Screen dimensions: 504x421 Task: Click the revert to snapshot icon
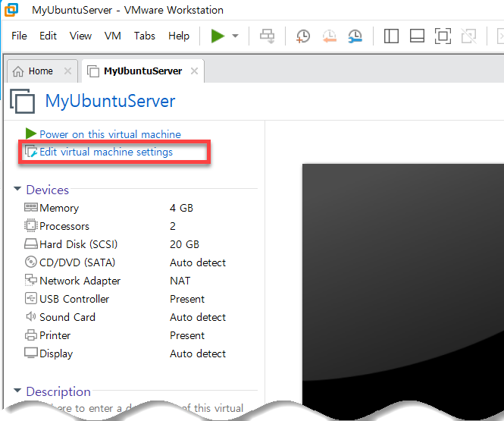329,36
